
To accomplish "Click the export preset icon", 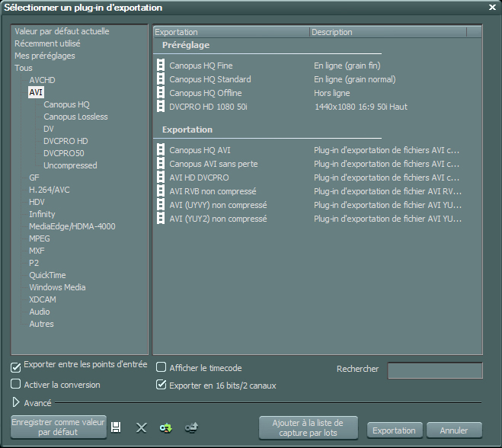I will tap(191, 427).
